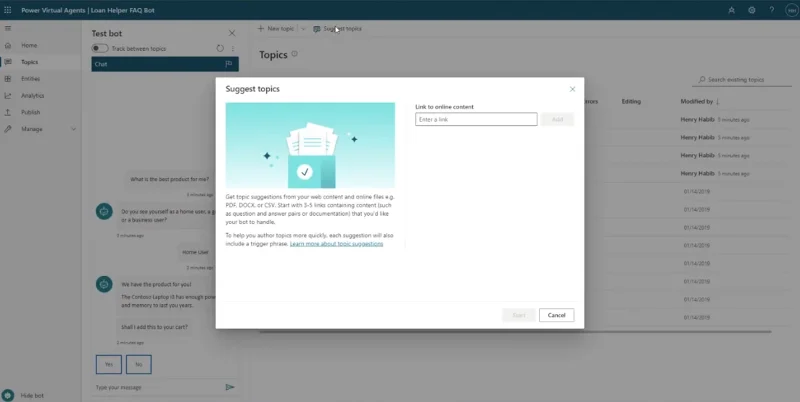
Task: Click Suggest topics in toolbar
Action: coord(337,29)
